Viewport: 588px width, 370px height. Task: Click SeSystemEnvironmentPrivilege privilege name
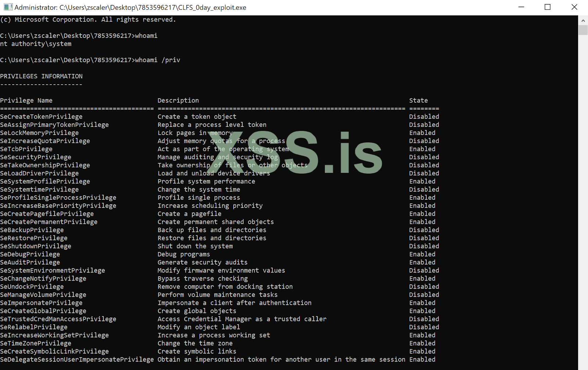click(53, 270)
